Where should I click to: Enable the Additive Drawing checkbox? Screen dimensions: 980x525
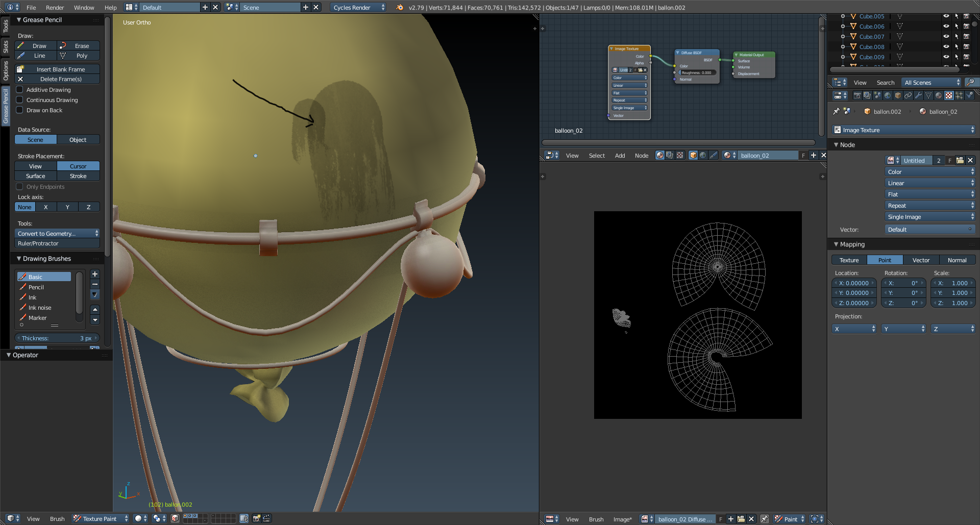[x=20, y=90]
